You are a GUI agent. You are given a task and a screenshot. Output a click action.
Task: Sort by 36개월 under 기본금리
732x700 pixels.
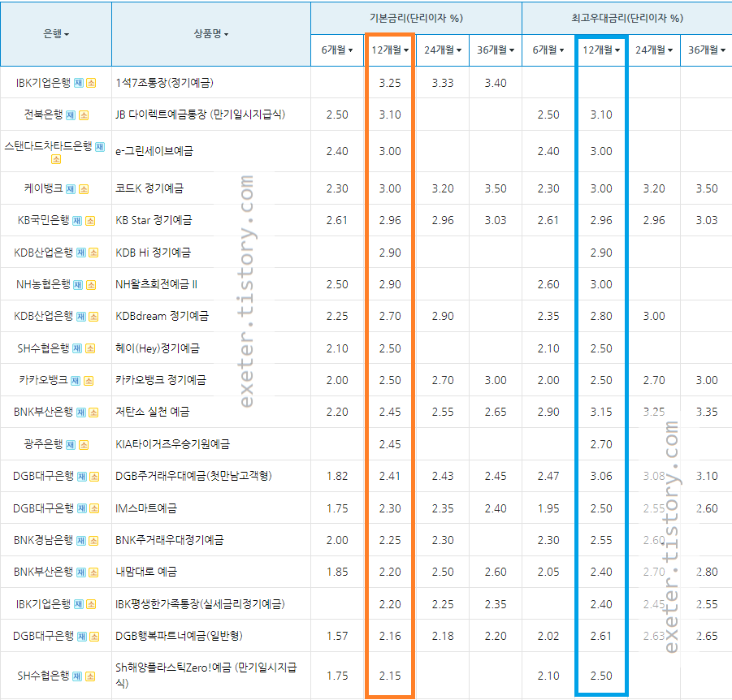tap(496, 50)
